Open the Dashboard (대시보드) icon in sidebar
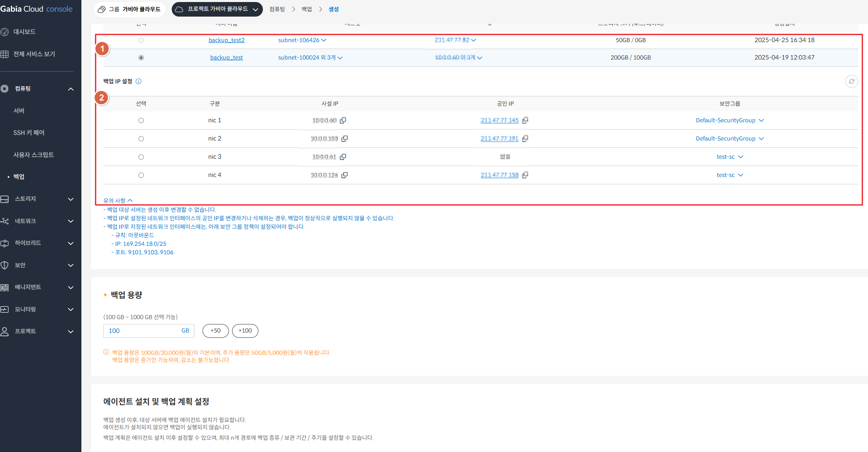Screen dimensions: 868x452 click(x=4, y=32)
